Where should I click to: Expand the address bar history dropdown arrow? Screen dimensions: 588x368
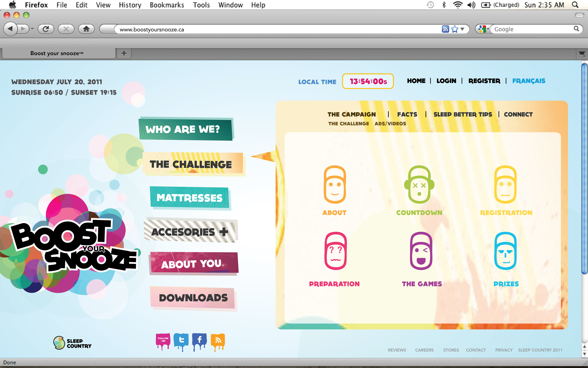point(462,29)
